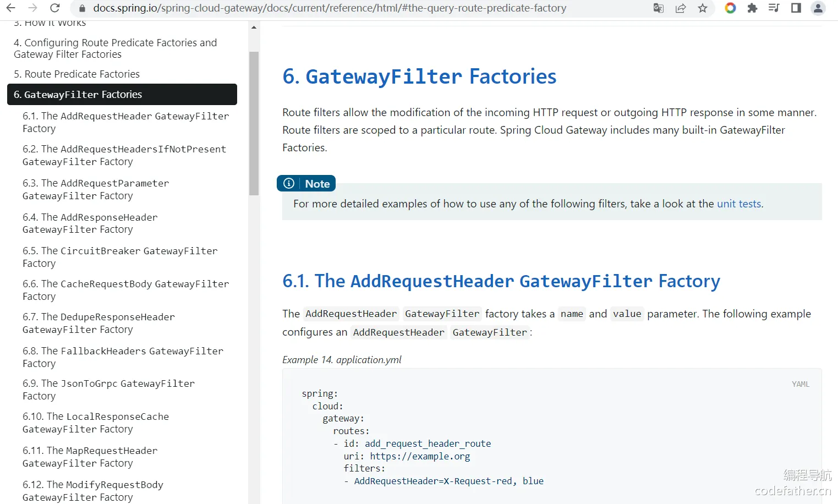This screenshot has width=838, height=504.
Task: Translate this page icon
Action: coord(659,8)
